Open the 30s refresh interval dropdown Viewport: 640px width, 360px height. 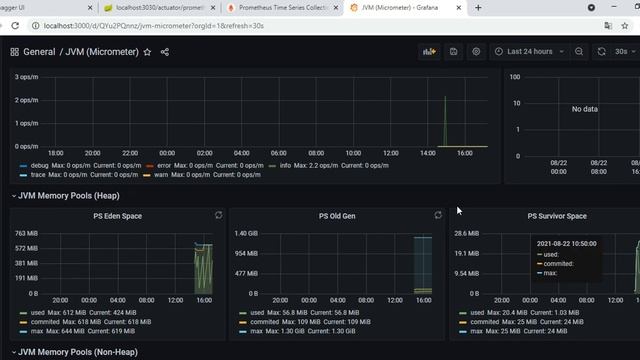pos(625,51)
